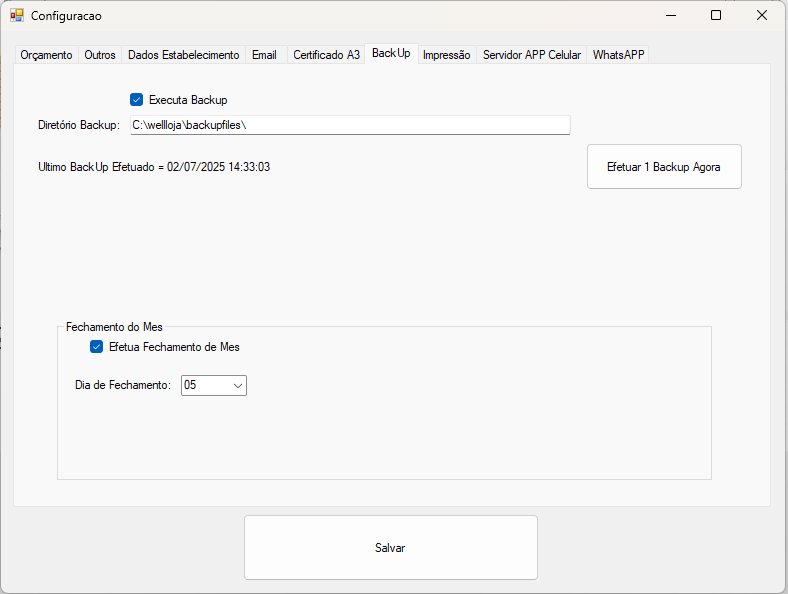Maximize the Configuracao window

[716, 16]
